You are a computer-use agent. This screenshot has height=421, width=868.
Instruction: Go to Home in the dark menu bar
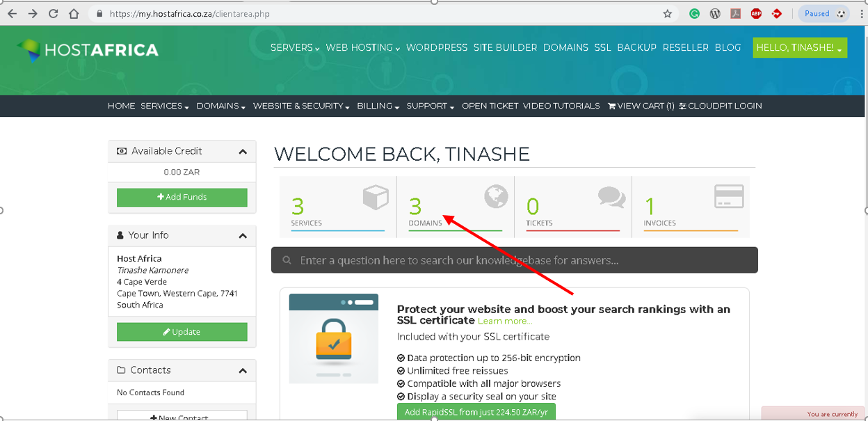click(121, 106)
